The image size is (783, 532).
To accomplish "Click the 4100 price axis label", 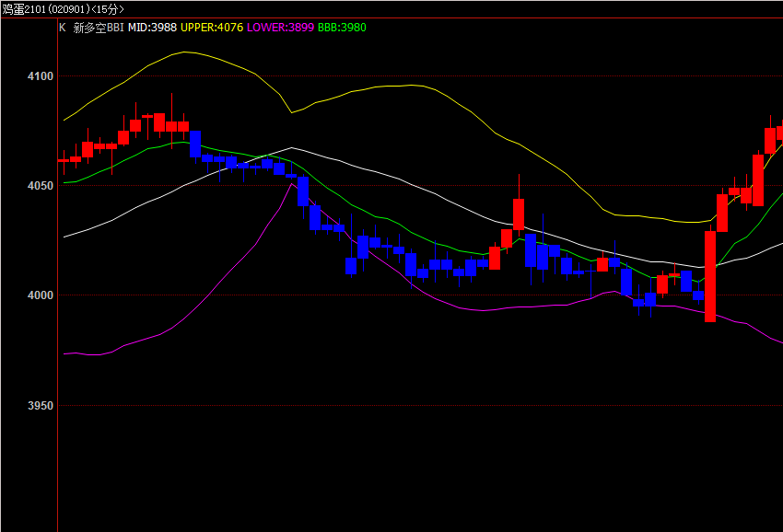I will click(x=40, y=76).
